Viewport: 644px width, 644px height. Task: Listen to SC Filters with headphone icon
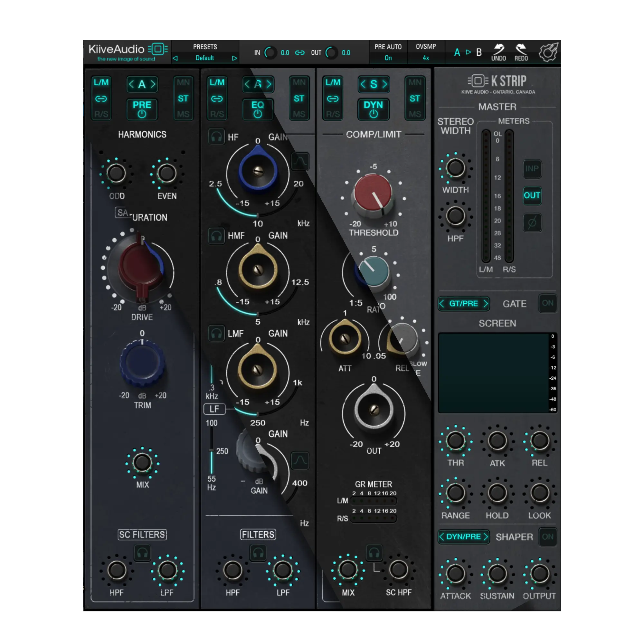pyautogui.click(x=142, y=553)
